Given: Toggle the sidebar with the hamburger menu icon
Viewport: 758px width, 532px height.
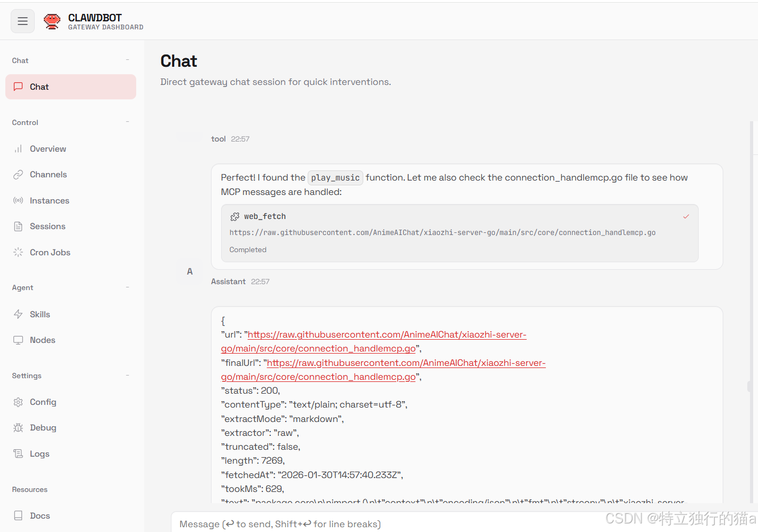Looking at the screenshot, I should coord(22,21).
